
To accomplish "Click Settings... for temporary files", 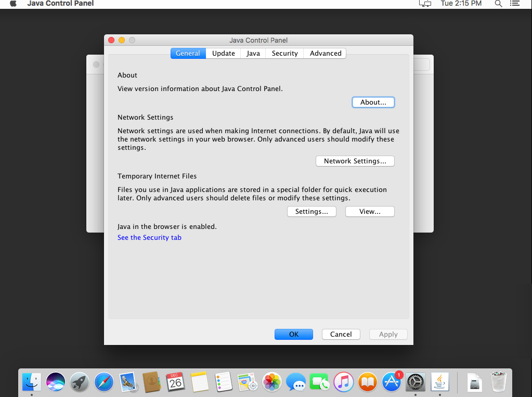I will [312, 212].
